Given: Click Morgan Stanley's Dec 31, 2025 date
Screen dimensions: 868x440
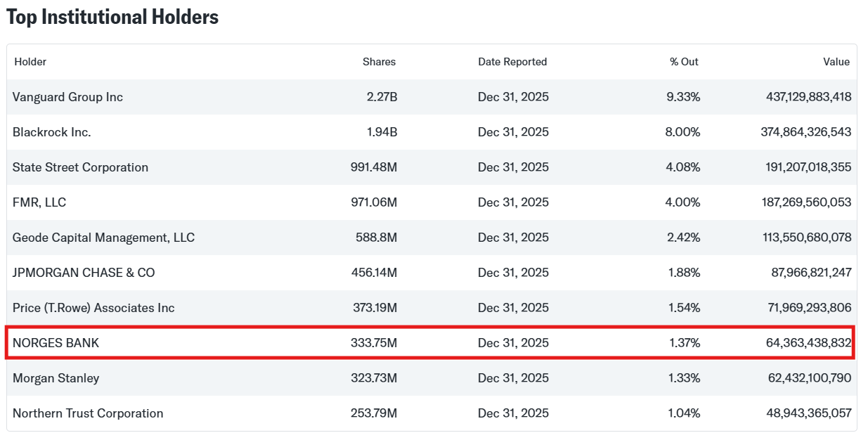Looking at the screenshot, I should 513,378.
